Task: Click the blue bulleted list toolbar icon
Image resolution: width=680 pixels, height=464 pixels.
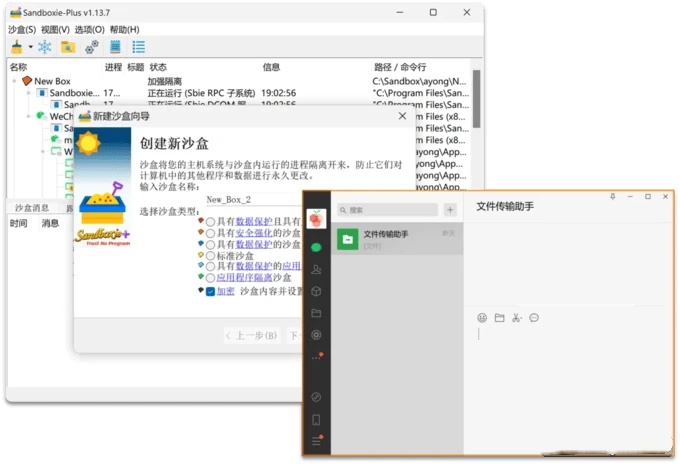Action: (x=139, y=47)
